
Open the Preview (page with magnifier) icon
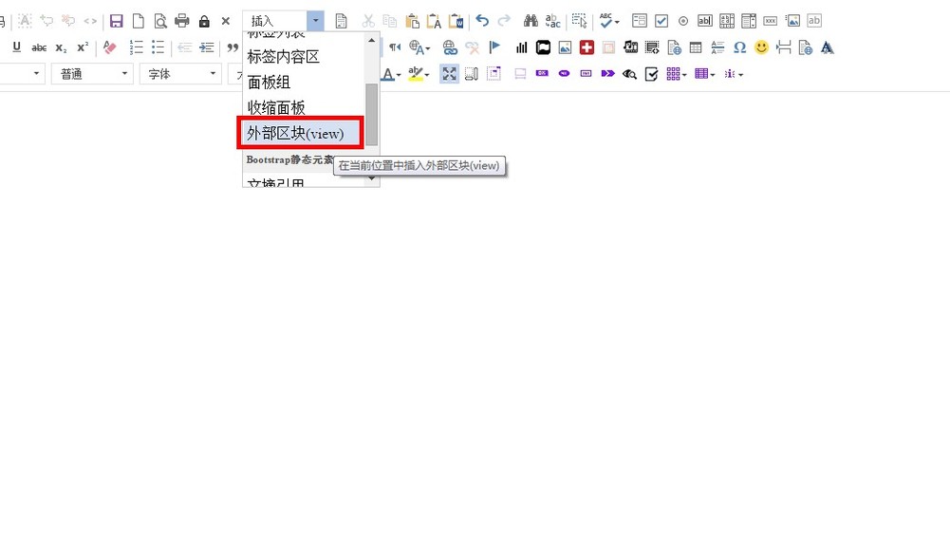pyautogui.click(x=160, y=21)
